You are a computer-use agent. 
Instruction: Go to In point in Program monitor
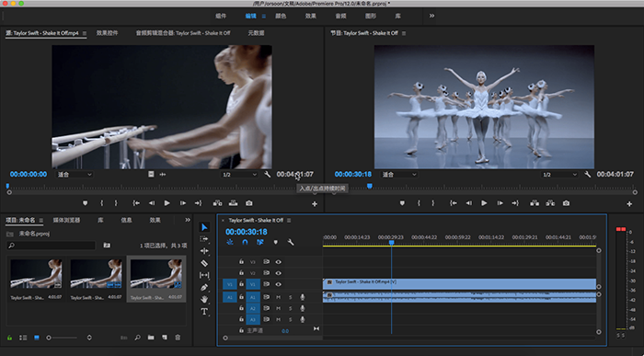click(x=453, y=203)
